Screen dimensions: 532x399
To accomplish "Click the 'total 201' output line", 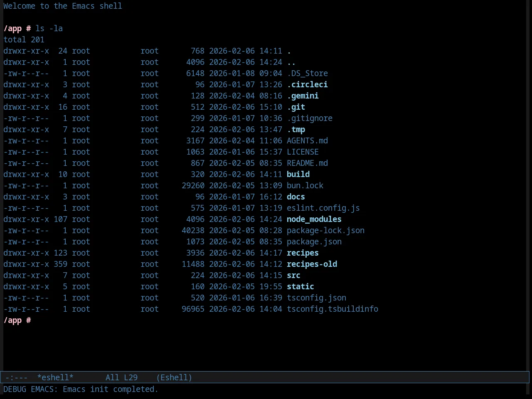I will point(24,39).
